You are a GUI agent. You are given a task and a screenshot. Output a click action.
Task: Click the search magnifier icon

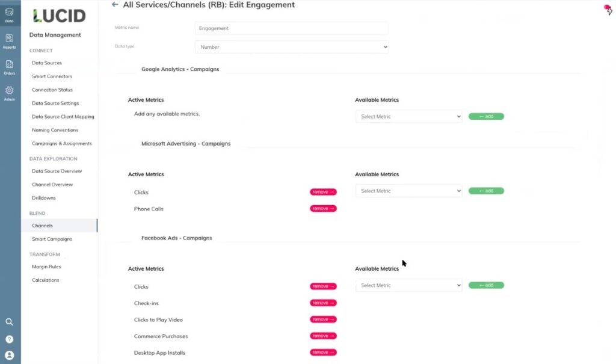[x=10, y=322]
